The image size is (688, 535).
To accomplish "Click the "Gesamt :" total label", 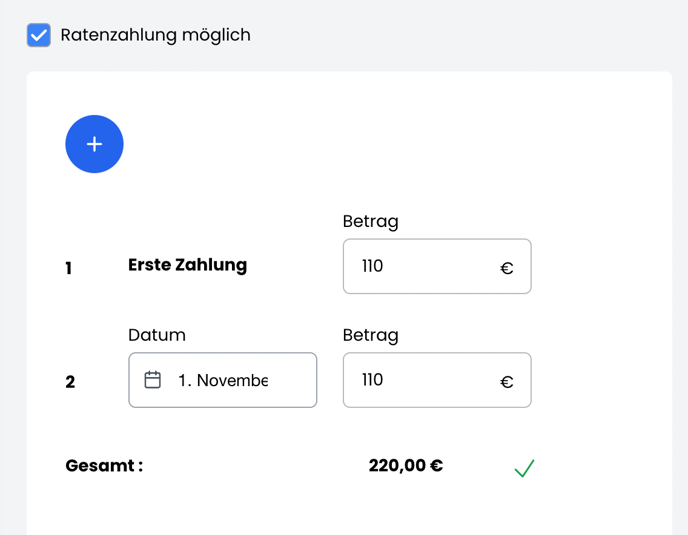I will [104, 465].
